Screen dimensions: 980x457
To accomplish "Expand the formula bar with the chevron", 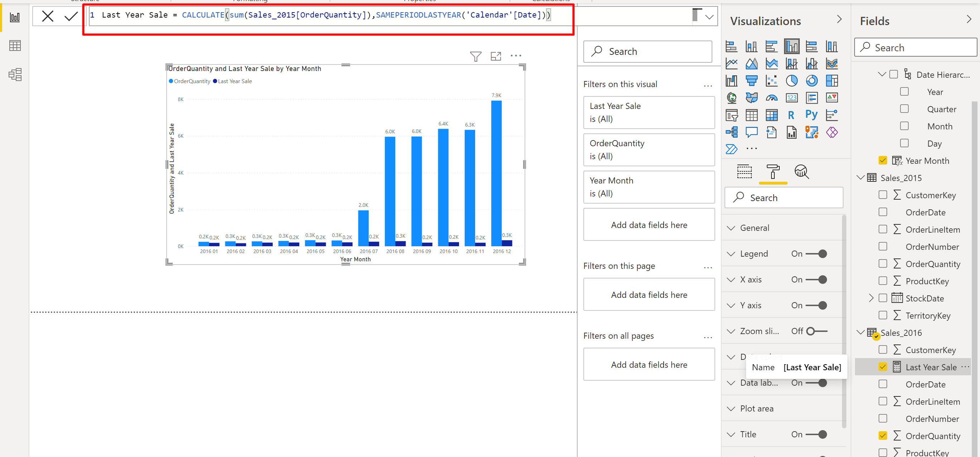I will (709, 17).
